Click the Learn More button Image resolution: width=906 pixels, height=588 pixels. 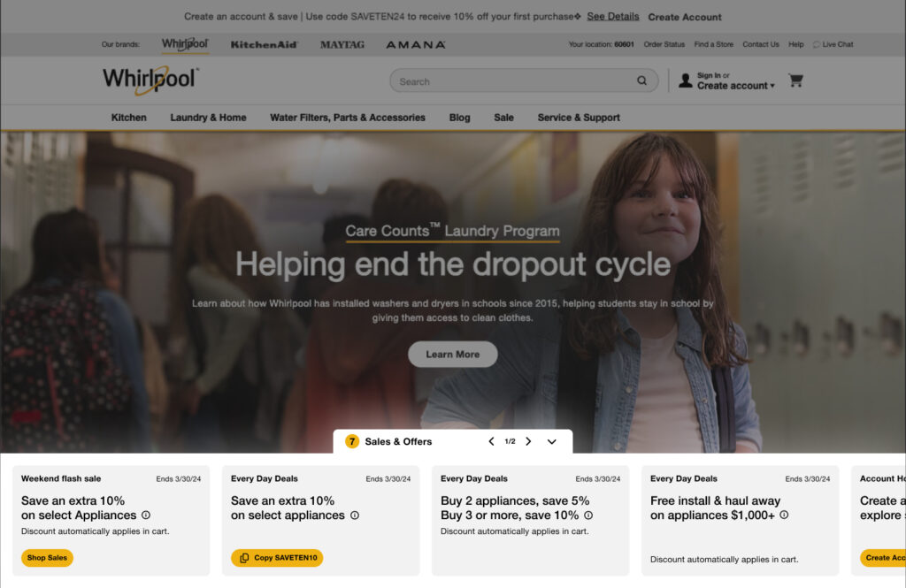pyautogui.click(x=452, y=354)
